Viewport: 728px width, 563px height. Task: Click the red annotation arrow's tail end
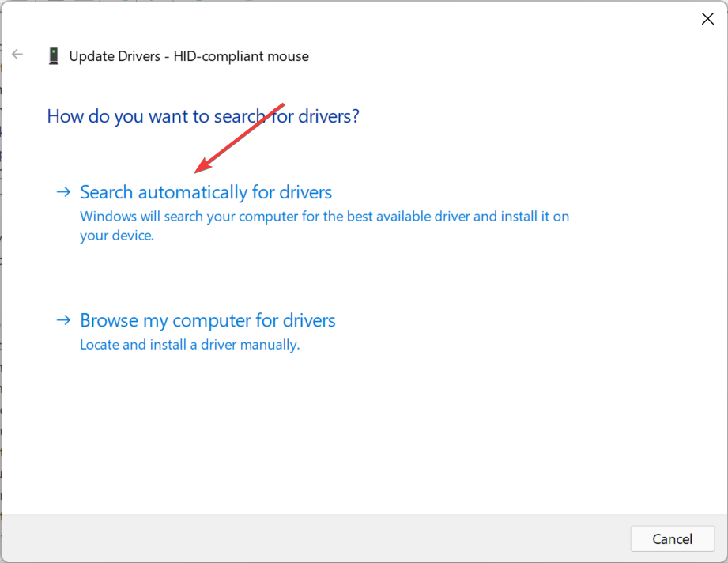coord(282,104)
